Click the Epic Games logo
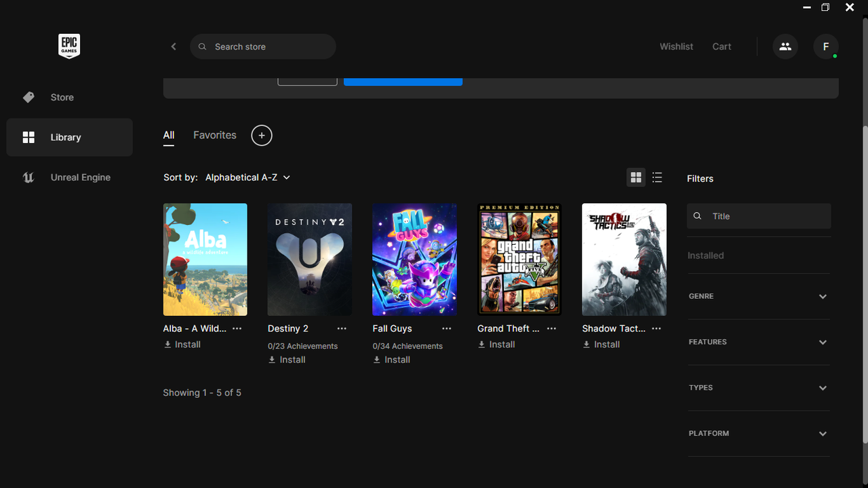Screen dimensions: 868x488 [x=69, y=46]
